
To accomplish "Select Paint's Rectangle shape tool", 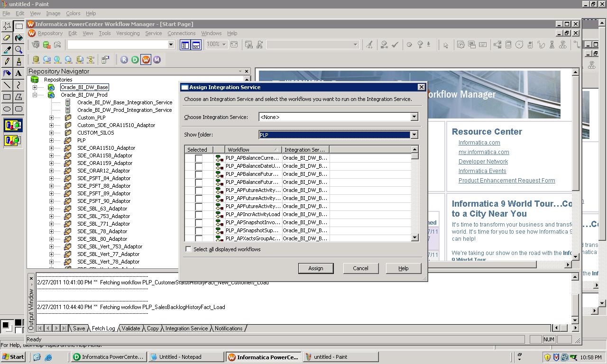I will 7,97.
